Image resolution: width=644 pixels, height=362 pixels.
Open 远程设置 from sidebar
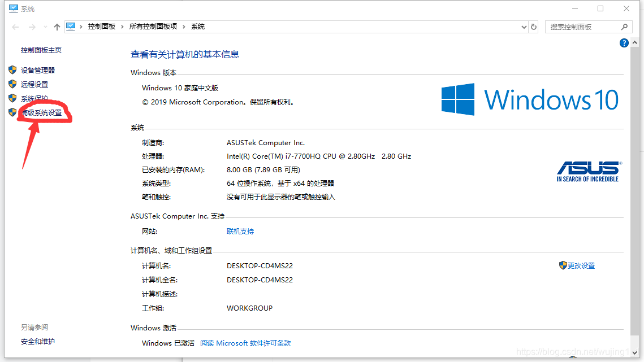pos(34,84)
